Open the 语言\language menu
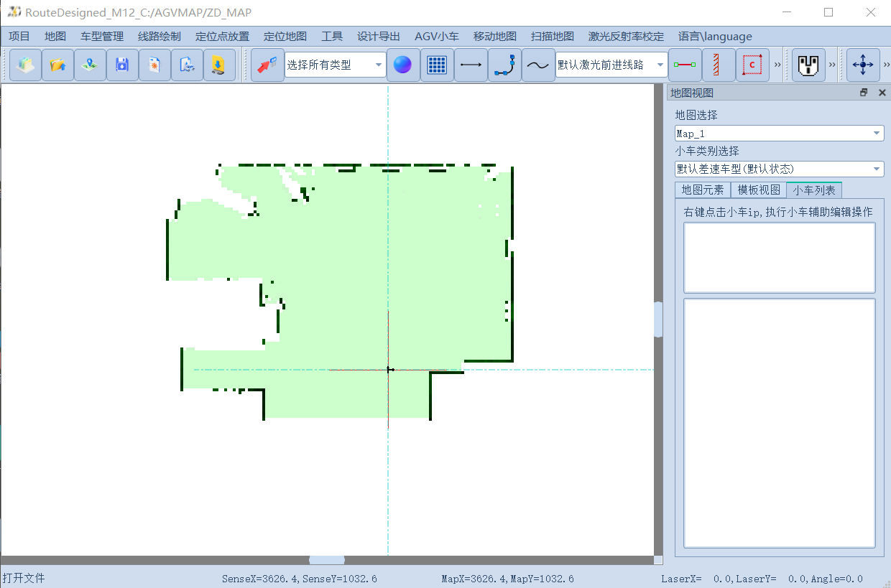 click(x=715, y=37)
